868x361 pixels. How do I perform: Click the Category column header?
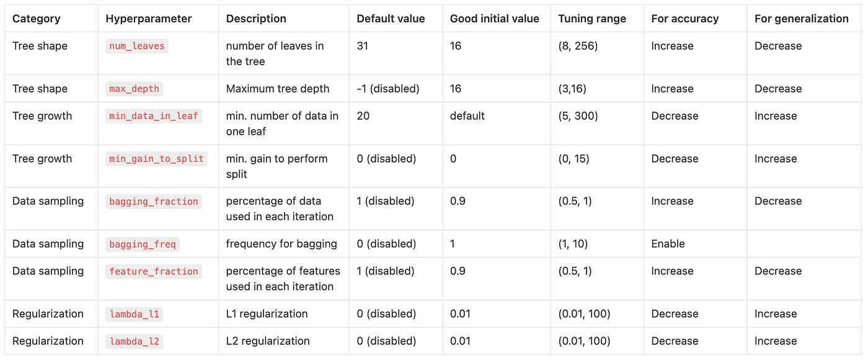click(35, 19)
